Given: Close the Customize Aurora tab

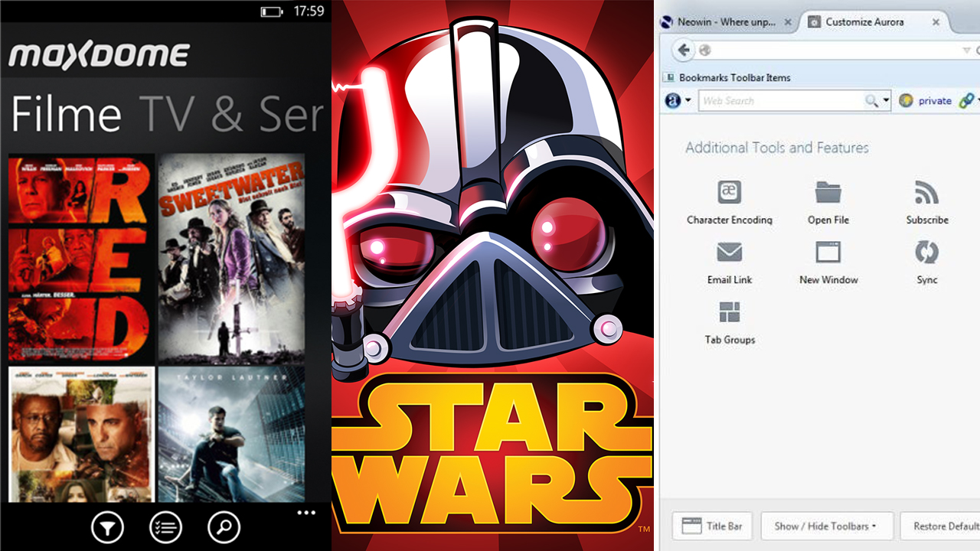Looking at the screenshot, I should click(936, 22).
